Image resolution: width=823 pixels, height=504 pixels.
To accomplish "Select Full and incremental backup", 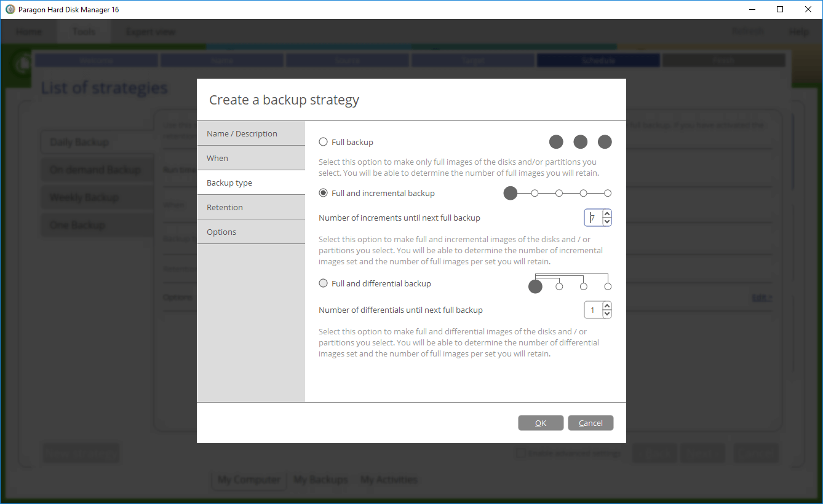I will click(x=323, y=192).
